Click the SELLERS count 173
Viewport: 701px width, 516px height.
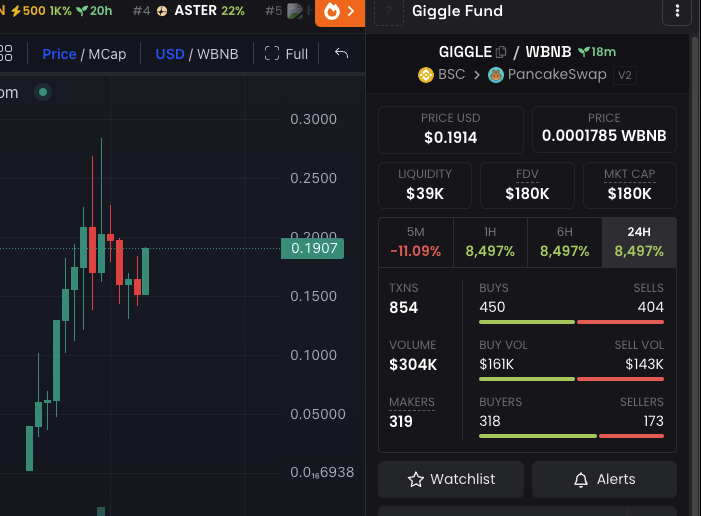[x=653, y=421]
